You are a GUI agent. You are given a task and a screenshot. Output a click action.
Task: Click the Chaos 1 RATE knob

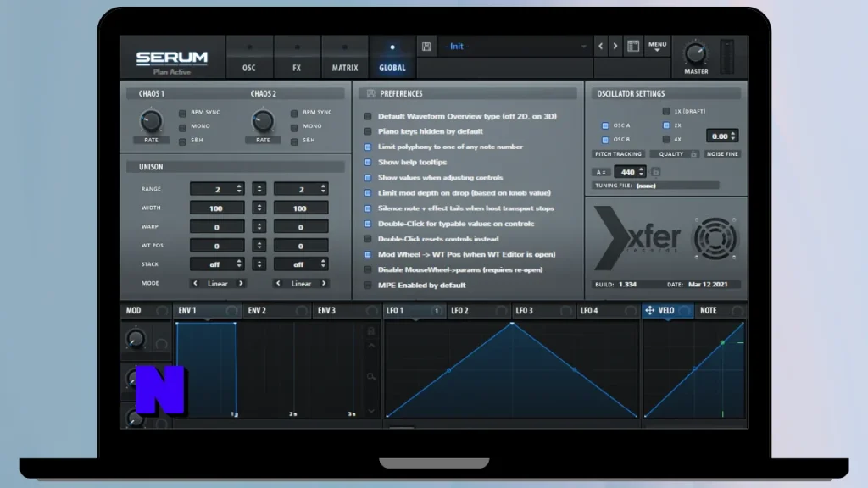151,120
